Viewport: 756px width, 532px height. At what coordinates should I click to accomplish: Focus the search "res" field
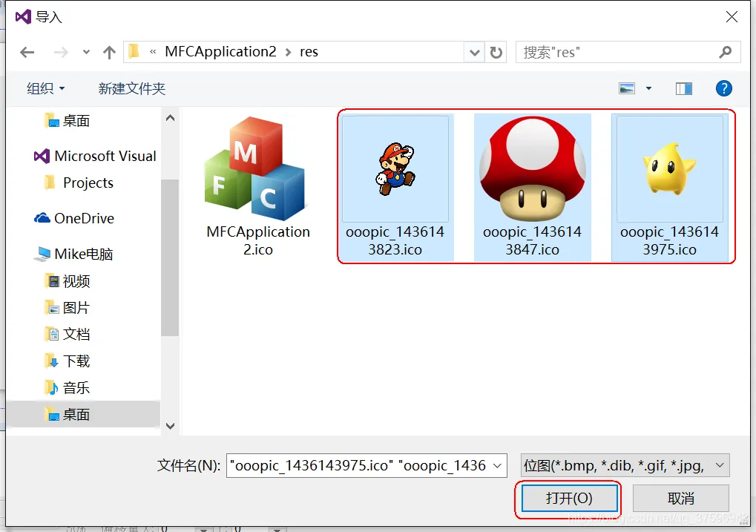tap(628, 52)
